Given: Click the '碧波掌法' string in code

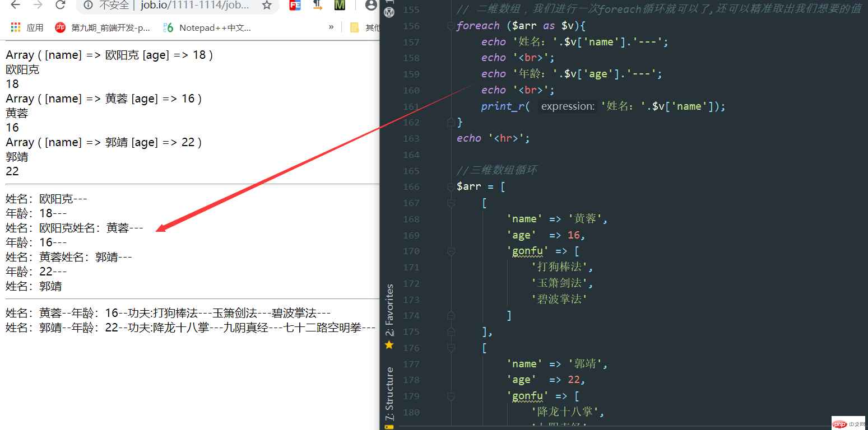Looking at the screenshot, I should pyautogui.click(x=559, y=300).
